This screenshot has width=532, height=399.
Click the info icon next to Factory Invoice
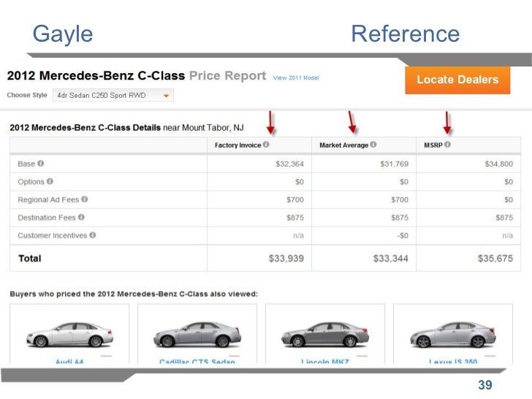point(266,144)
